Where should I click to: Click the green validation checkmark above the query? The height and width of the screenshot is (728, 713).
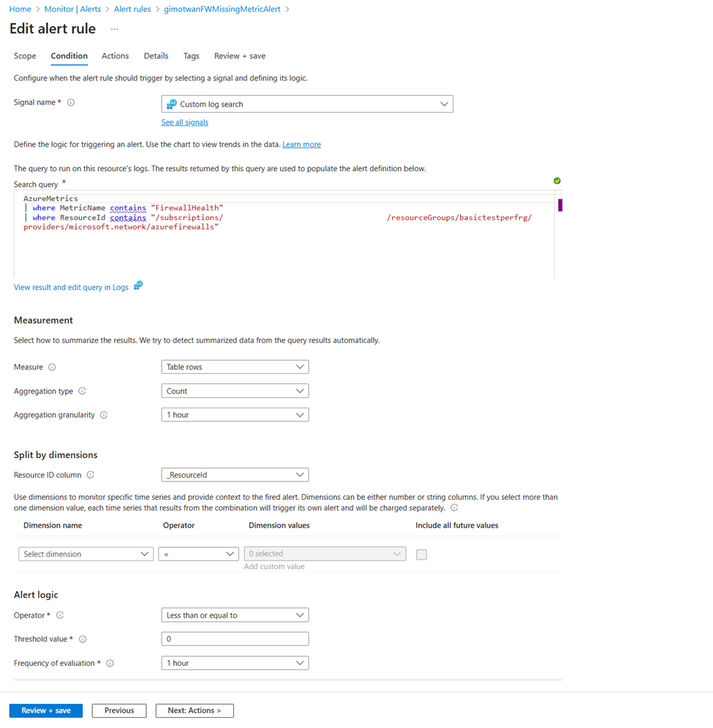556,181
